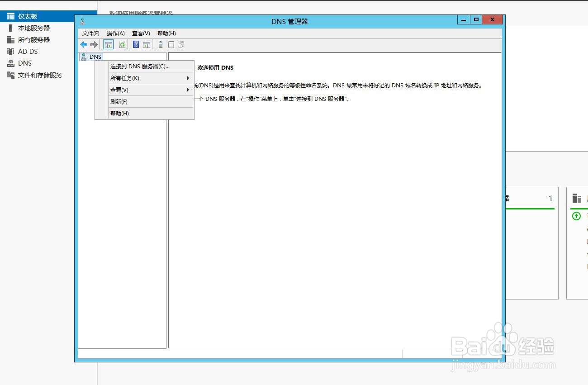The image size is (588, 385).
Task: Click the DNS icon in Server Manager sidebar
Action: (11, 63)
